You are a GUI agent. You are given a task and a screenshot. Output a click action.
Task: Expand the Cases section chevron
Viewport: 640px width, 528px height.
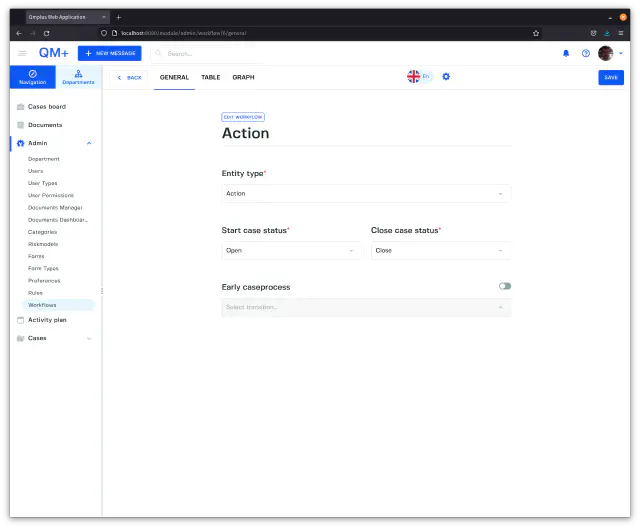click(x=89, y=338)
